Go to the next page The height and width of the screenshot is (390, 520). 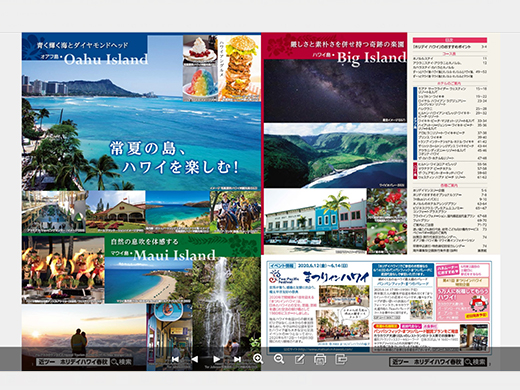(x=216, y=359)
